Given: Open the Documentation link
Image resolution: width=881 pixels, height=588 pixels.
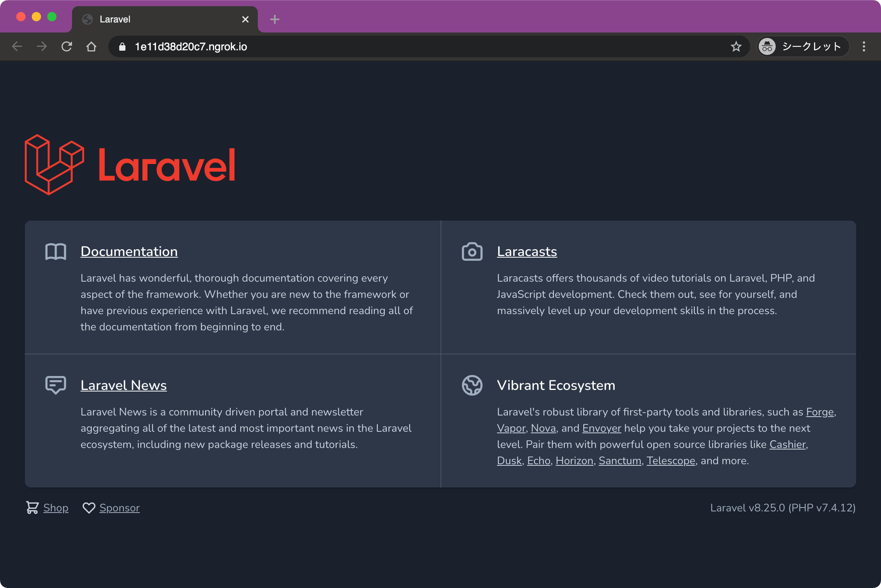Looking at the screenshot, I should 129,252.
